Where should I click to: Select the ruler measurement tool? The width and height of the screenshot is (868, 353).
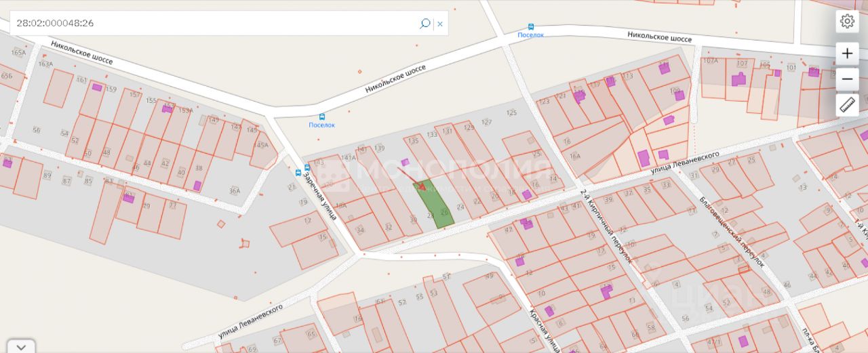847,105
